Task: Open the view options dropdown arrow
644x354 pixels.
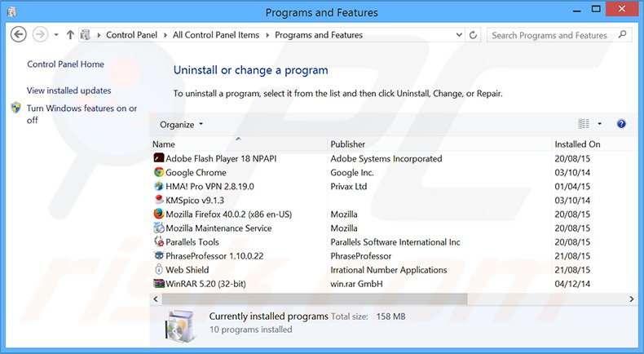Action: click(599, 124)
